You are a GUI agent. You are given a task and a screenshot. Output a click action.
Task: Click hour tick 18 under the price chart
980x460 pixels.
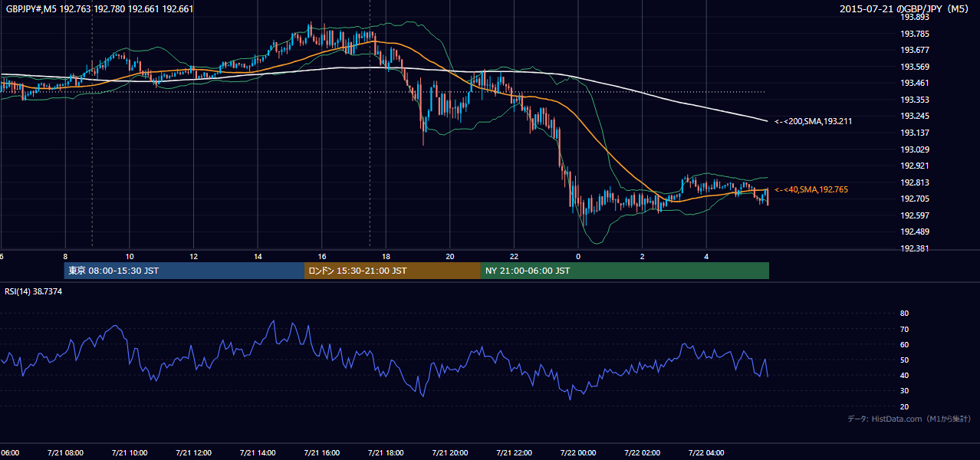pos(386,256)
